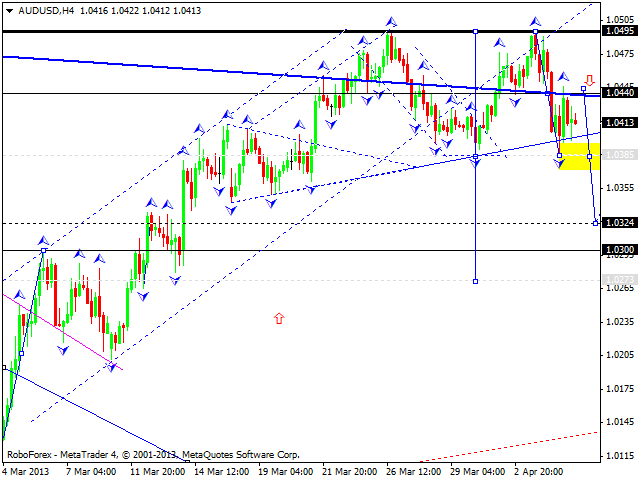
Task: Click the forecast line endpoint at 1.0324
Action: coord(596,223)
